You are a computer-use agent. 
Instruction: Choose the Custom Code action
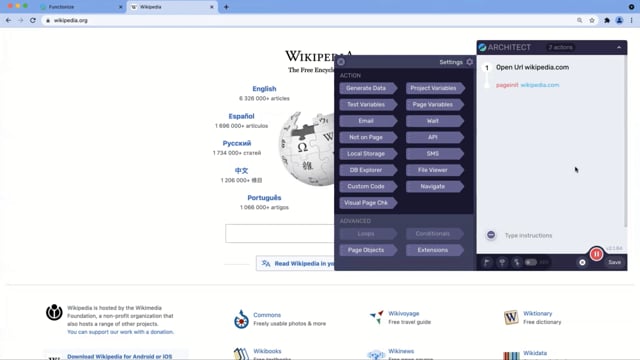[368, 186]
